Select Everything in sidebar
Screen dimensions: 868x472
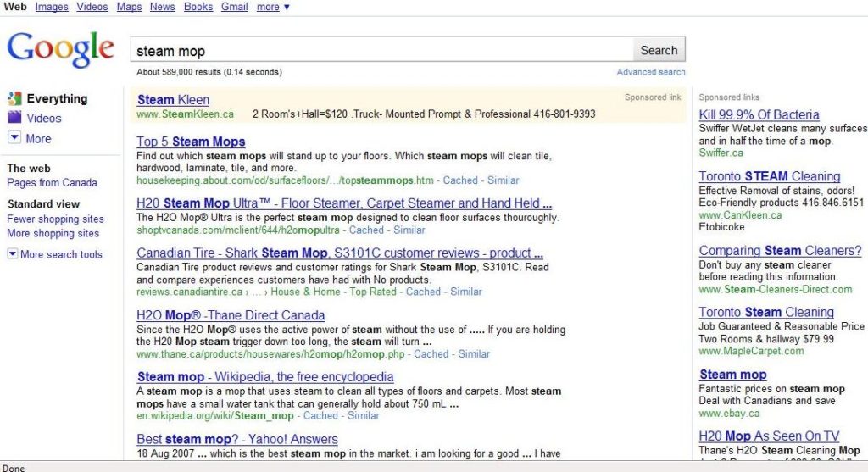57,98
